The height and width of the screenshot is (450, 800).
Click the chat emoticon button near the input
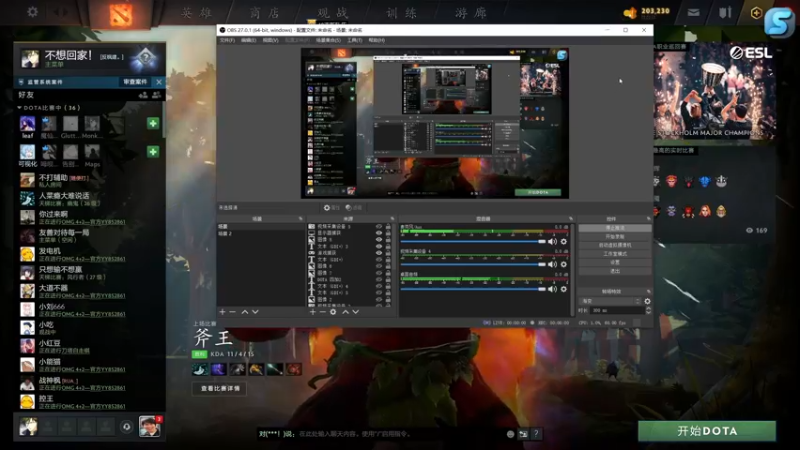point(510,434)
